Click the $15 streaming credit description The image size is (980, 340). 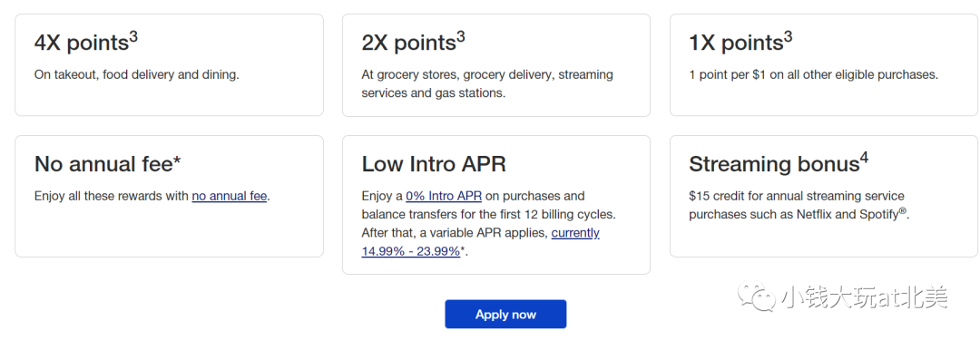coord(799,205)
